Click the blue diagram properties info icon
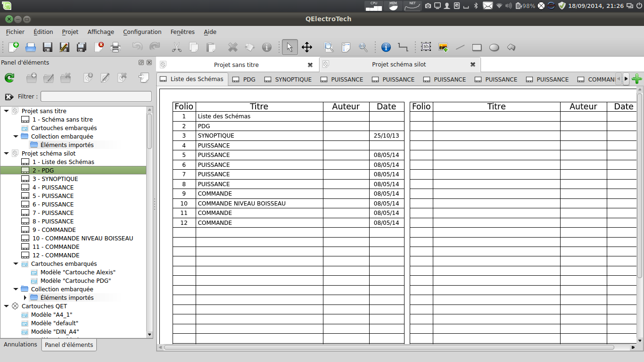 [x=386, y=47]
